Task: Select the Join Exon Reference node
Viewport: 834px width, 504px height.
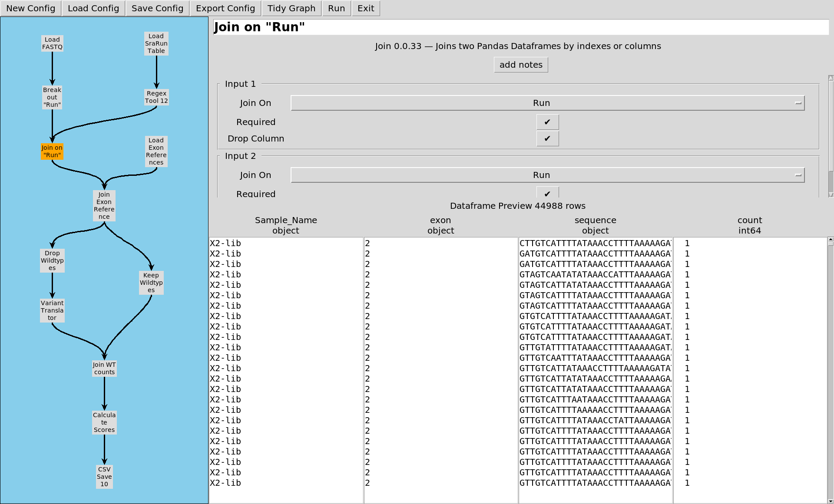Action: 104,206
